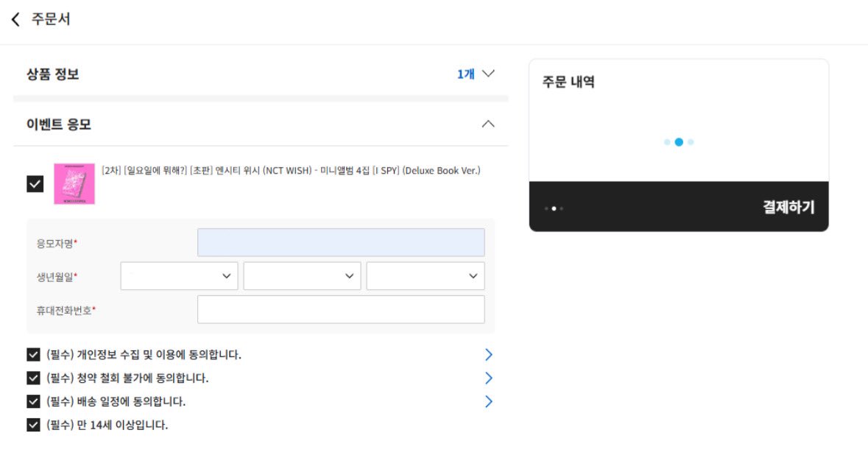868x458 pixels.
Task: Click the 생년월일 label
Action: tap(57, 277)
